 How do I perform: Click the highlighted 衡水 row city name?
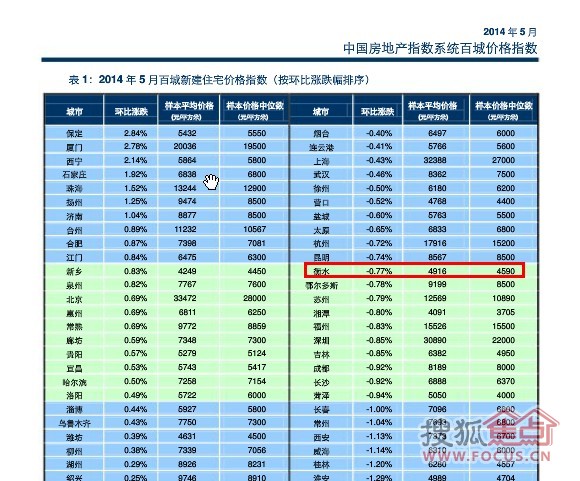point(321,271)
